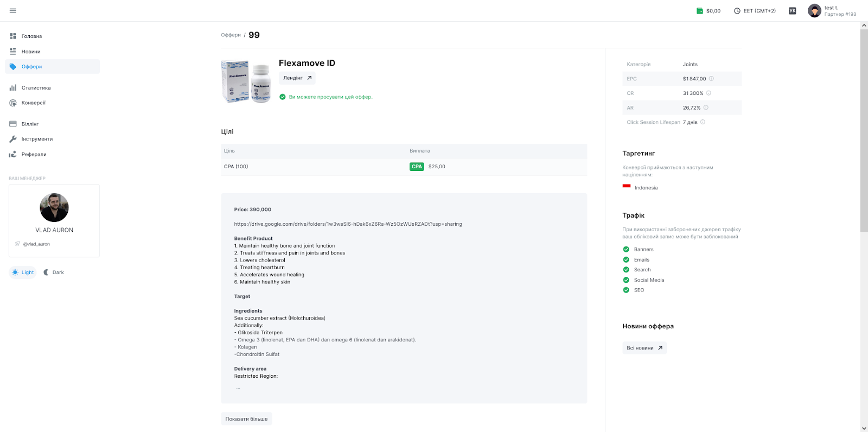The image size is (868, 432).
Task: Click manager Vlad Auron's photo
Action: (x=54, y=207)
